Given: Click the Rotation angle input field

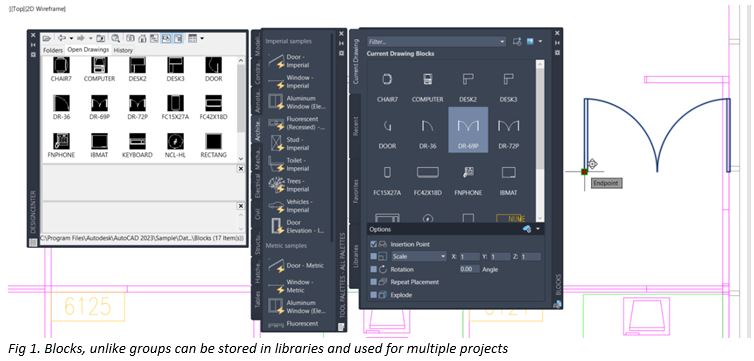Looking at the screenshot, I should point(469,269).
